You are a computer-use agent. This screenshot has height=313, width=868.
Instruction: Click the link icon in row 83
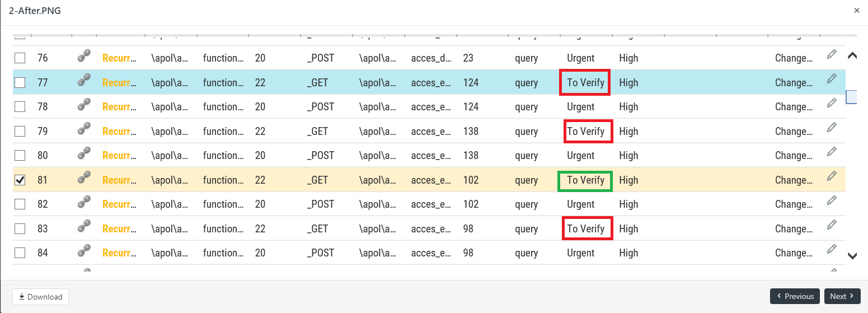tap(84, 226)
